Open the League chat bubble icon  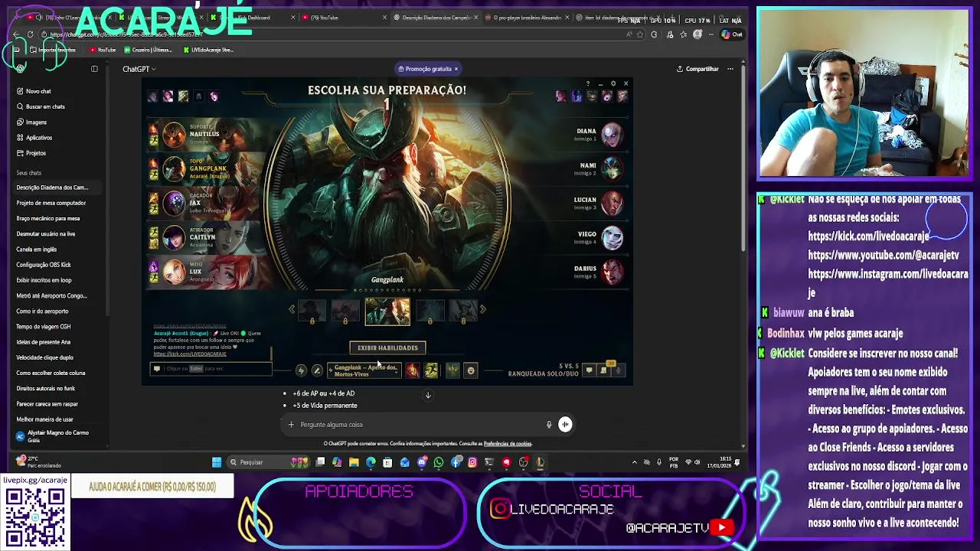click(x=589, y=370)
